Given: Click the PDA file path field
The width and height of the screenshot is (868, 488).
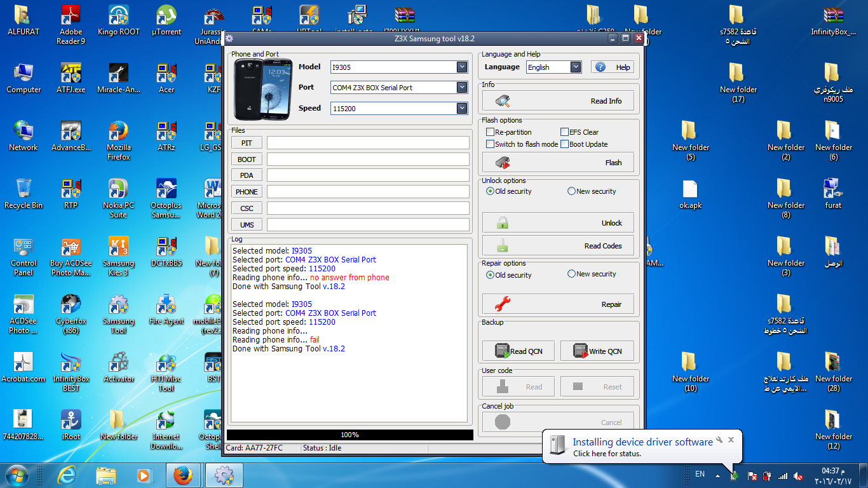Looking at the screenshot, I should point(368,175).
